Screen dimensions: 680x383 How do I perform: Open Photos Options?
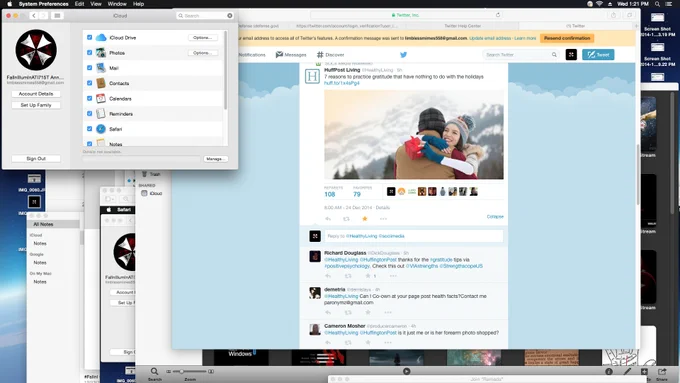point(203,53)
